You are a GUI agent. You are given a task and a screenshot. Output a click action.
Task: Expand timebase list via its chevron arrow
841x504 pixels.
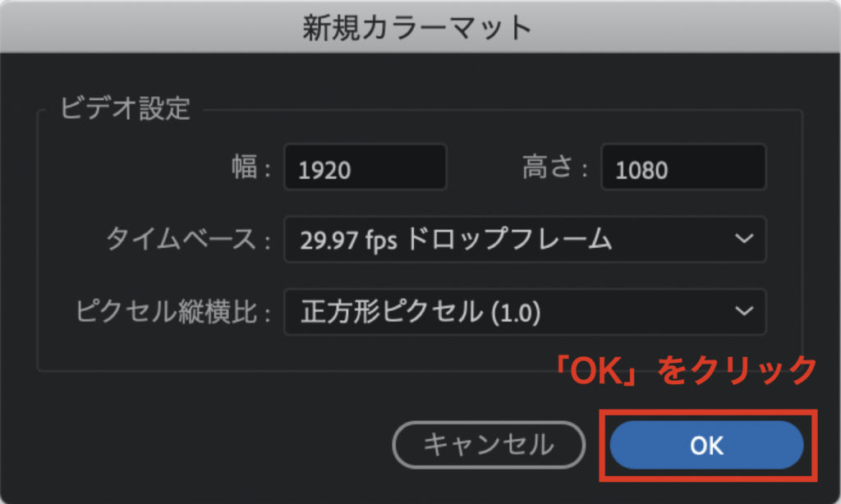[744, 239]
